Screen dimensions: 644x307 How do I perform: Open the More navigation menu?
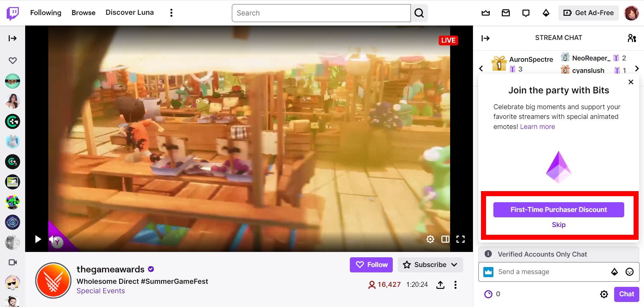pyautogui.click(x=171, y=12)
